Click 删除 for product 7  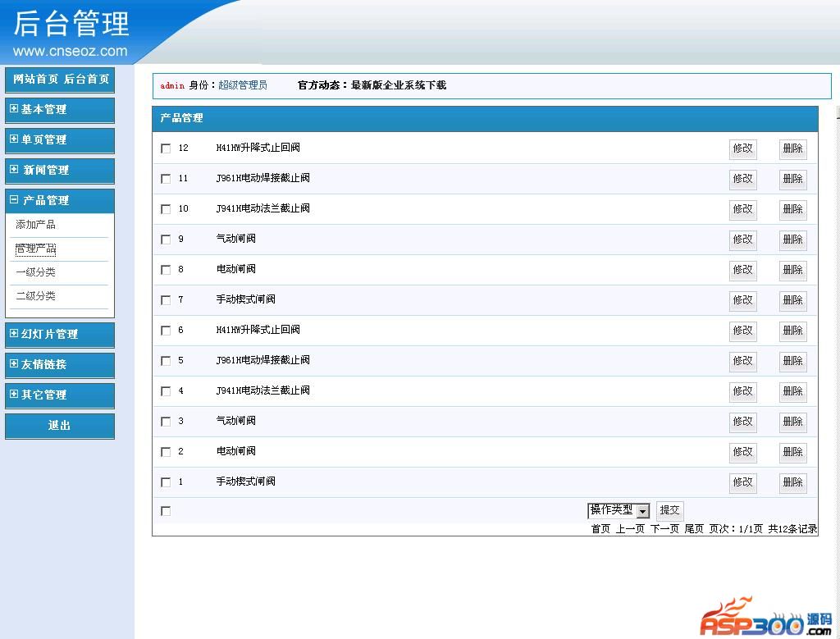click(793, 300)
